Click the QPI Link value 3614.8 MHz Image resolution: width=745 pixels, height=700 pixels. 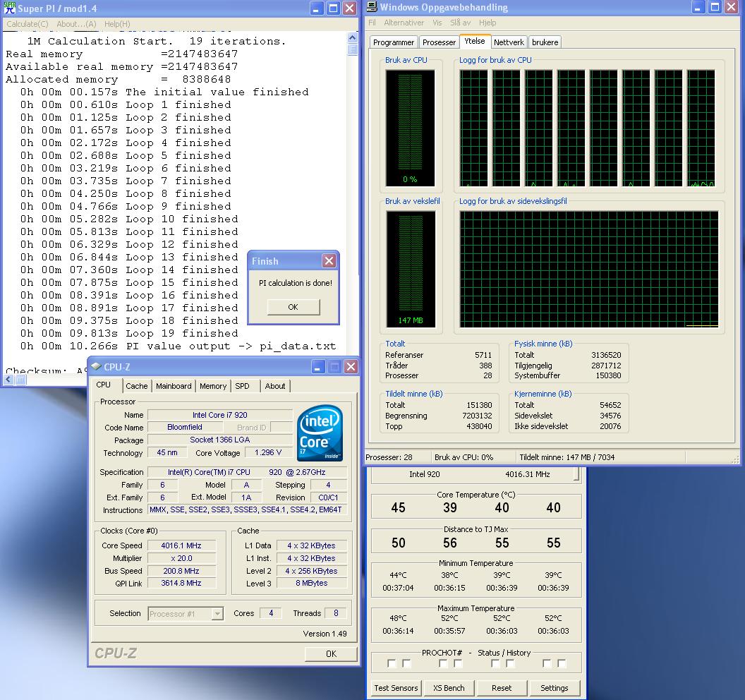(181, 583)
